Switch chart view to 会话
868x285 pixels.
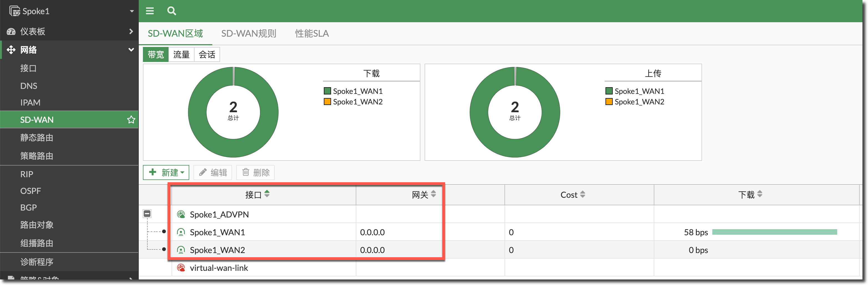pos(206,55)
